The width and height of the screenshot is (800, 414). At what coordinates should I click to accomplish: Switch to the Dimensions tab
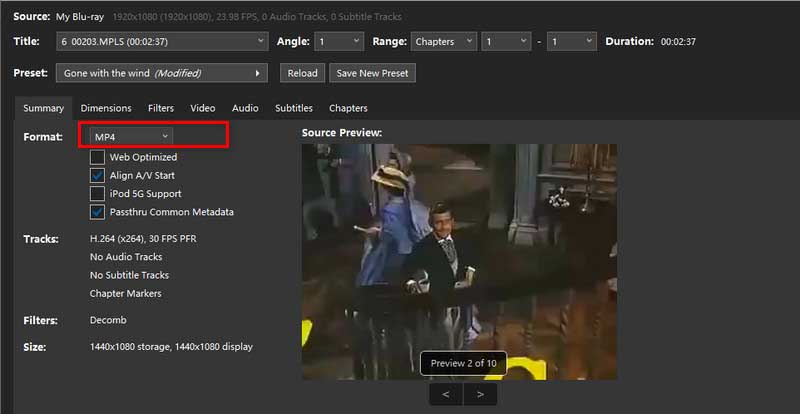coord(106,108)
